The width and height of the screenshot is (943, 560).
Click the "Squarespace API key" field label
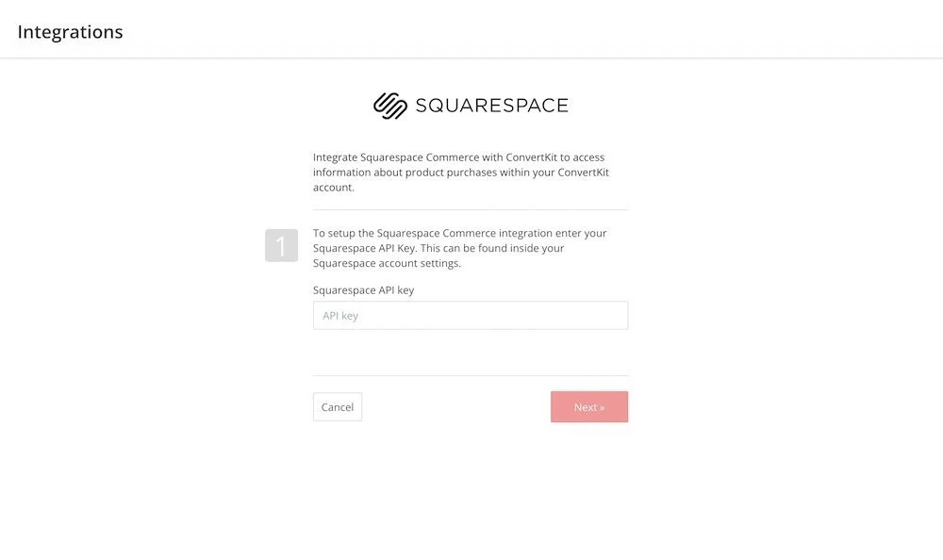coord(363,290)
